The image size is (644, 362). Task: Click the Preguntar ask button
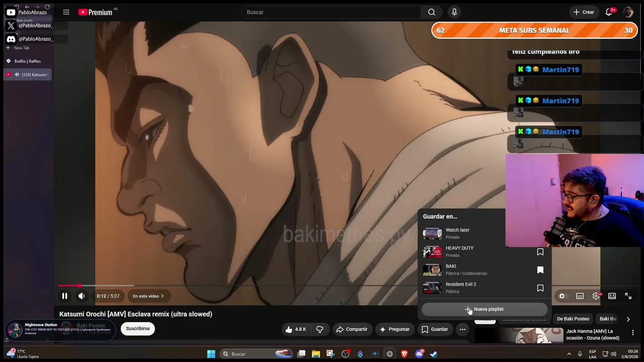tap(394, 329)
